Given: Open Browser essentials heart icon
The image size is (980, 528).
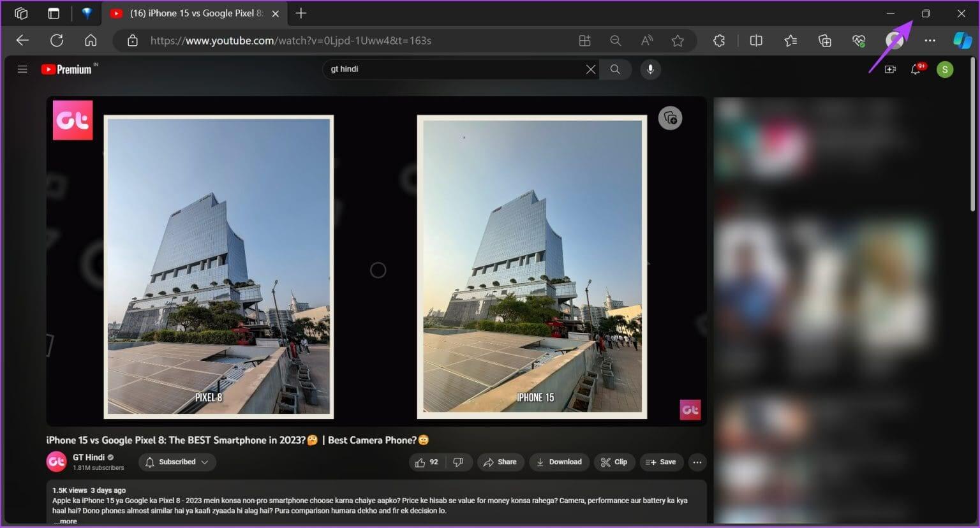Looking at the screenshot, I should 859,41.
